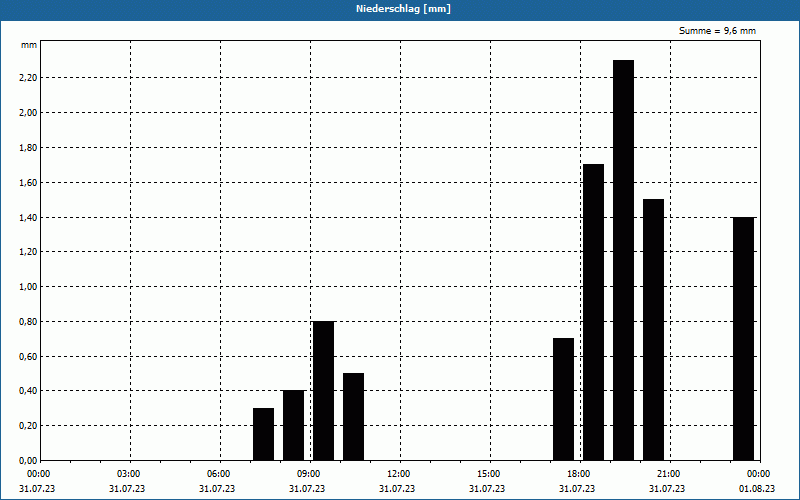Click the Niederschlag [mm] chart title
The width and height of the screenshot is (800, 500).
403,9
